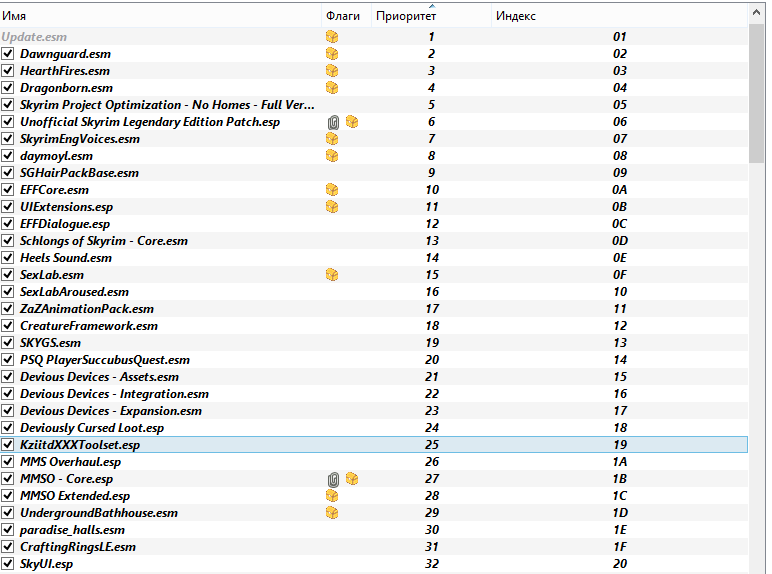Click the archive flag icon for Dawnguard.esm
The width and height of the screenshot is (772, 574).
(x=332, y=54)
